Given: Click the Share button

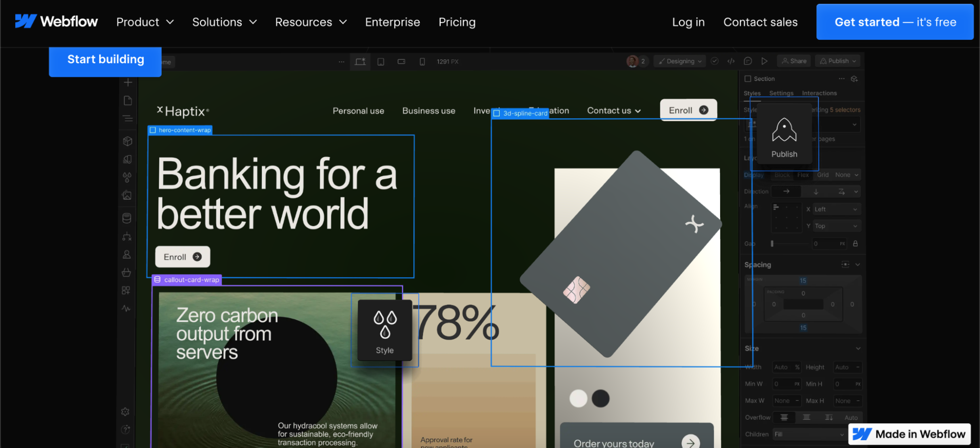Looking at the screenshot, I should tap(794, 60).
